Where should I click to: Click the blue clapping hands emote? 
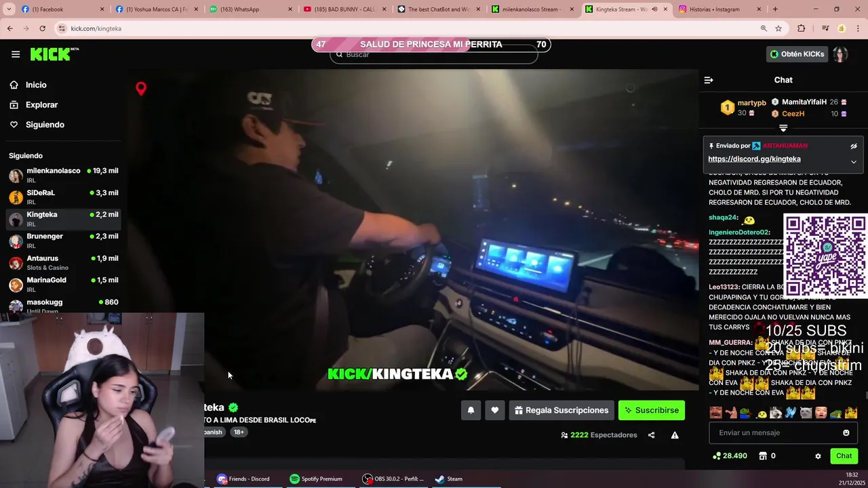coord(791,413)
